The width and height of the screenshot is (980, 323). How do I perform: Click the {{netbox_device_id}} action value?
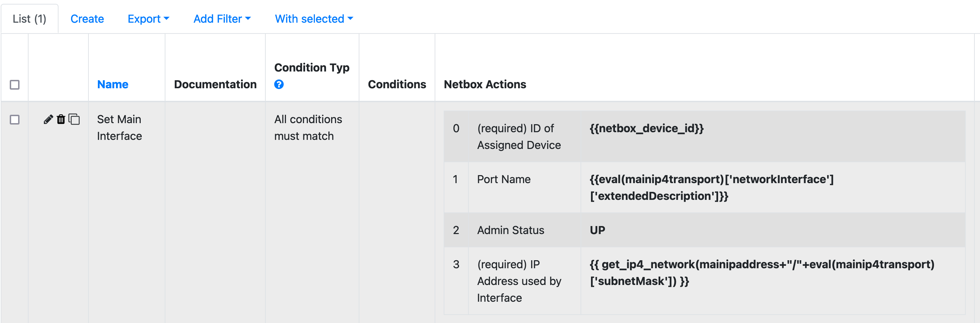click(646, 128)
